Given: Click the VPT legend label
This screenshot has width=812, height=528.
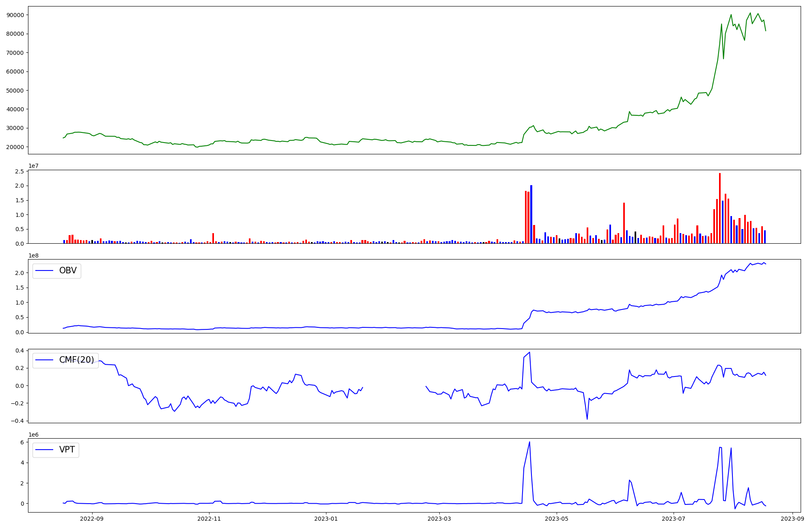Looking at the screenshot, I should 67,450.
